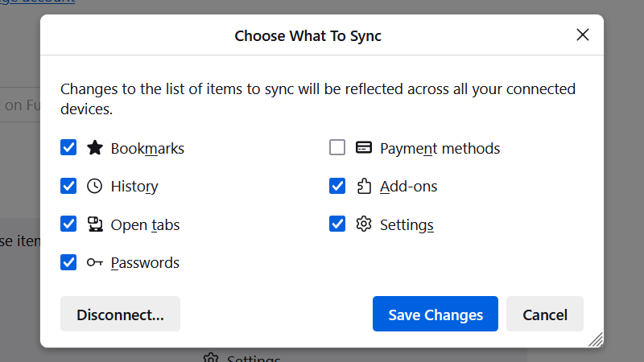Image resolution: width=644 pixels, height=362 pixels.
Task: Click the History clock icon
Action: (95, 186)
